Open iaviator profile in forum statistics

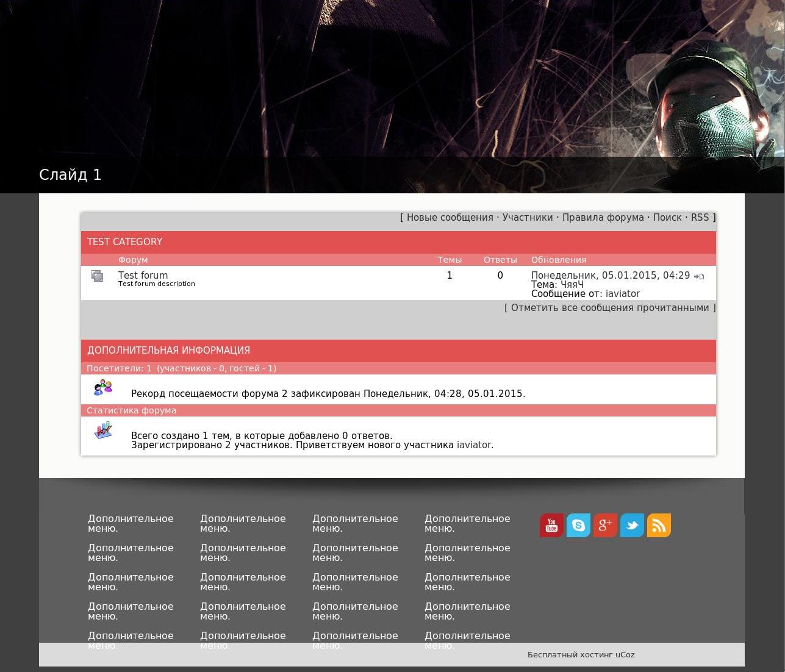click(474, 445)
